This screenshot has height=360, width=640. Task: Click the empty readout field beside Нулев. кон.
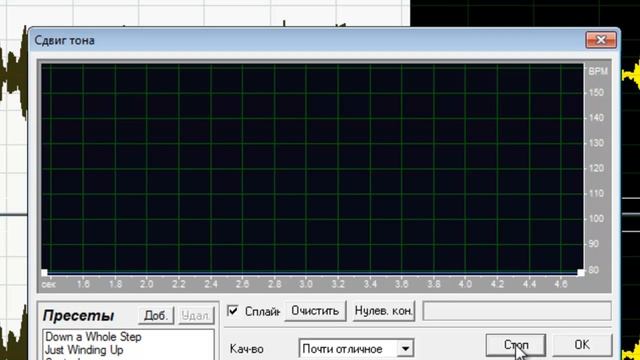click(517, 311)
